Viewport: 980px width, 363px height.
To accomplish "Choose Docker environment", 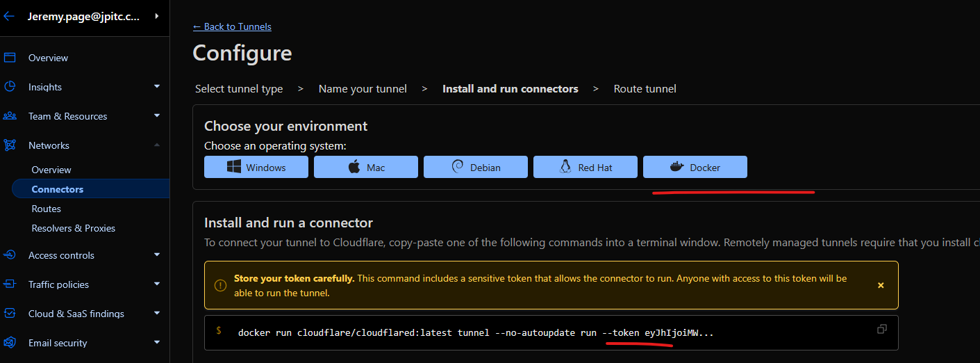I will pyautogui.click(x=695, y=167).
